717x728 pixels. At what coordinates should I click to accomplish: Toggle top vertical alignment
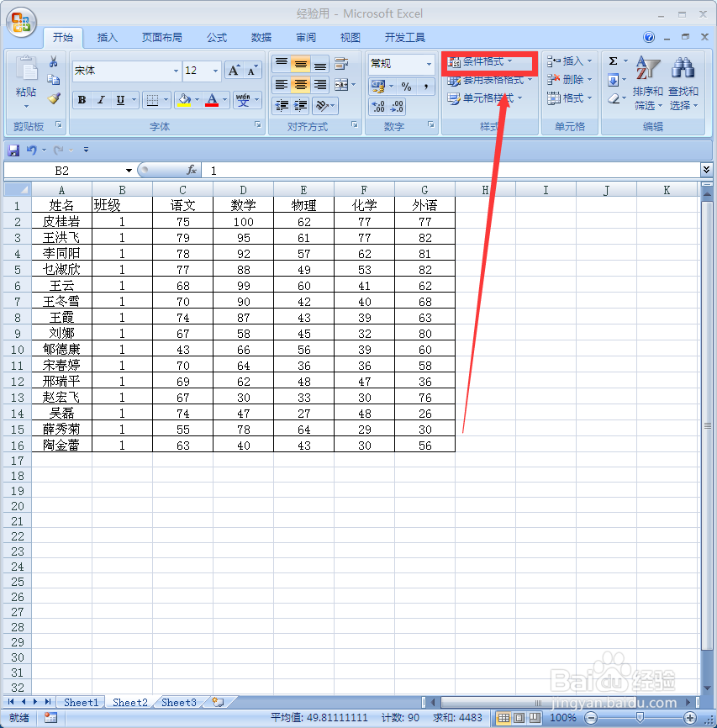(281, 64)
